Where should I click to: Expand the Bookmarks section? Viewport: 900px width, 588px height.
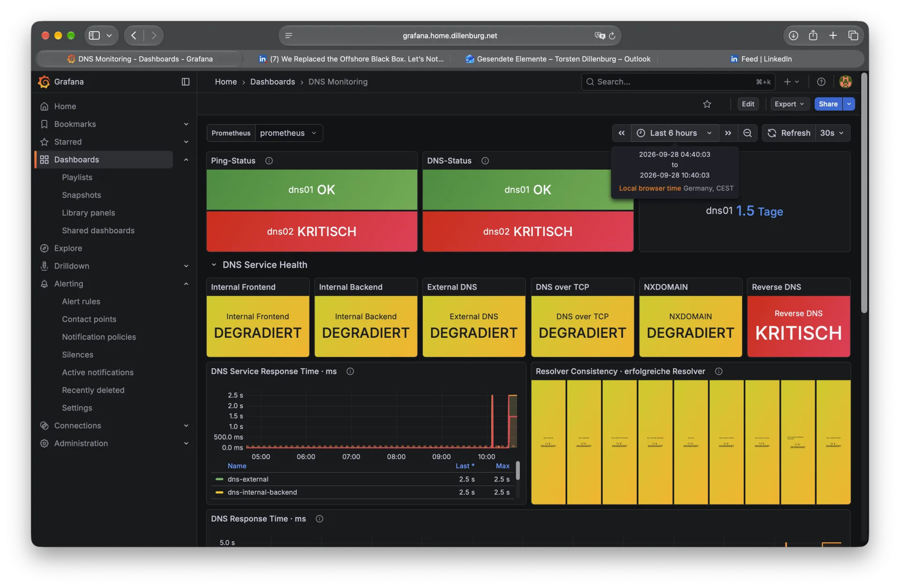pyautogui.click(x=186, y=124)
